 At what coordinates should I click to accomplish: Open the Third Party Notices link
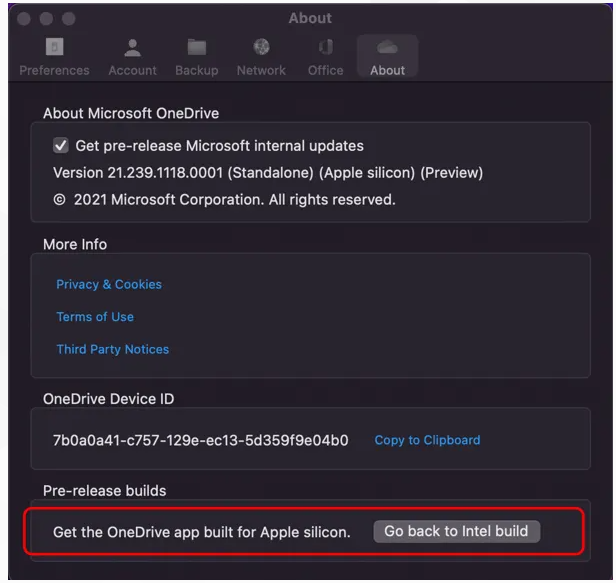(x=113, y=349)
